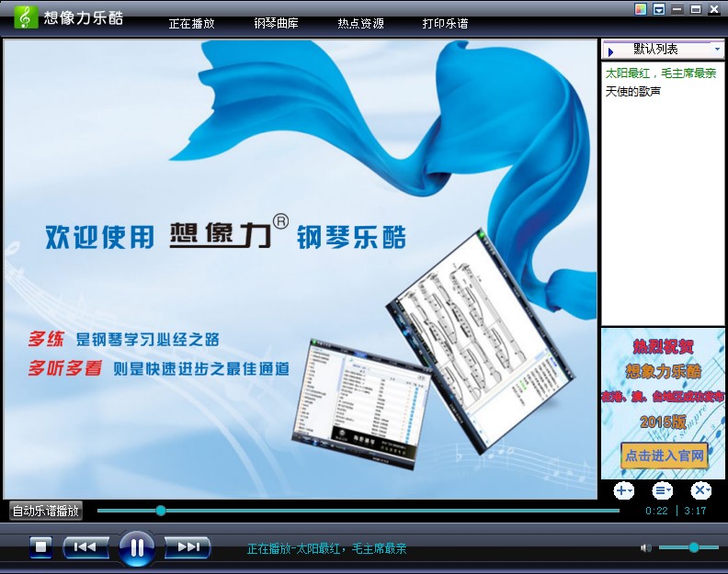
Task: Click the green treble clef app logo
Action: (x=26, y=17)
